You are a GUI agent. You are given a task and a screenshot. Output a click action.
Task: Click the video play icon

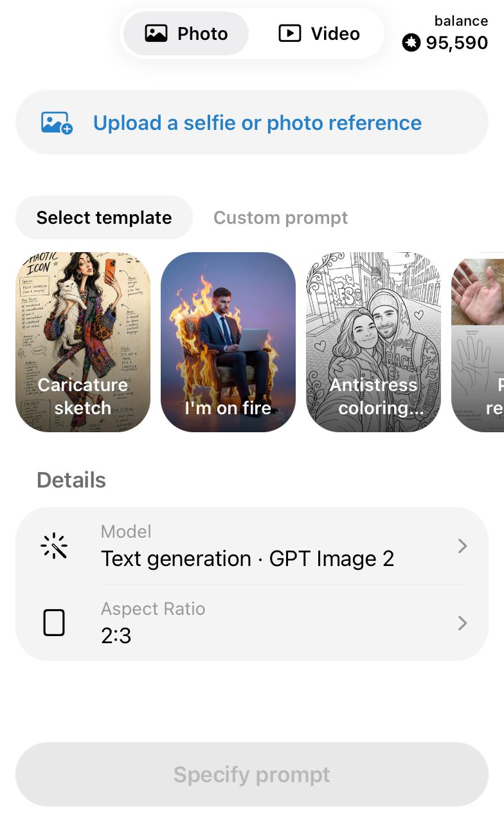pyautogui.click(x=290, y=33)
